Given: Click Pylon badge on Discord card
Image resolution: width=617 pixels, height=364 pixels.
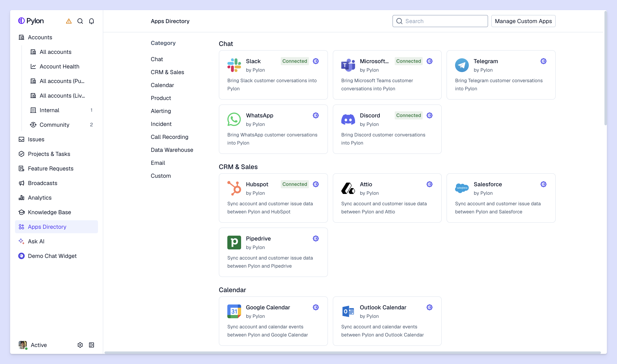Looking at the screenshot, I should tap(429, 115).
